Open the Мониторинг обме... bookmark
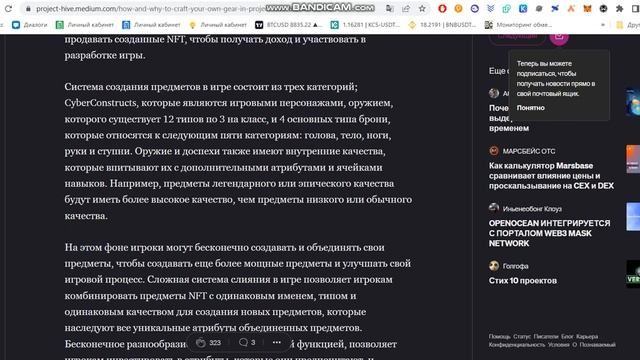This screenshot has height=360, width=640. (518, 25)
